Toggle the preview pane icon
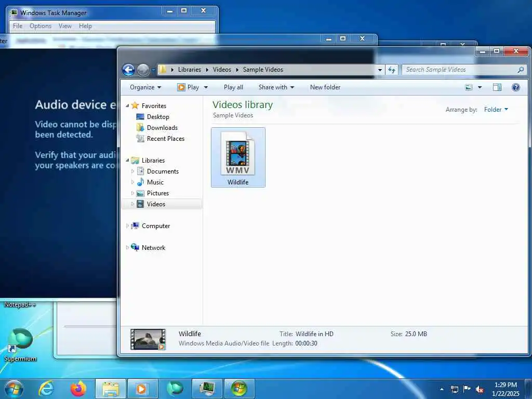The height and width of the screenshot is (399, 532). (x=497, y=87)
